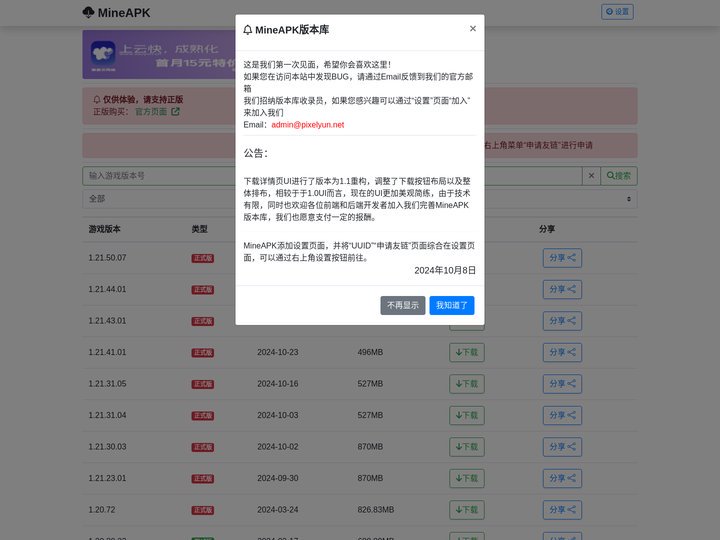720x540 pixels.
Task: Share version 1.21.43.01
Action: (x=562, y=321)
